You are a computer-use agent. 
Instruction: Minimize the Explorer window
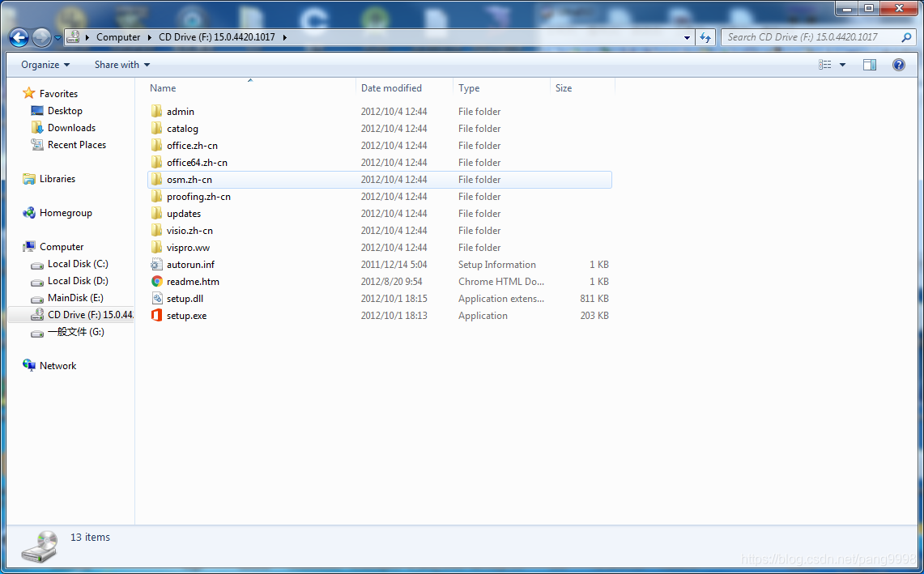click(x=847, y=8)
